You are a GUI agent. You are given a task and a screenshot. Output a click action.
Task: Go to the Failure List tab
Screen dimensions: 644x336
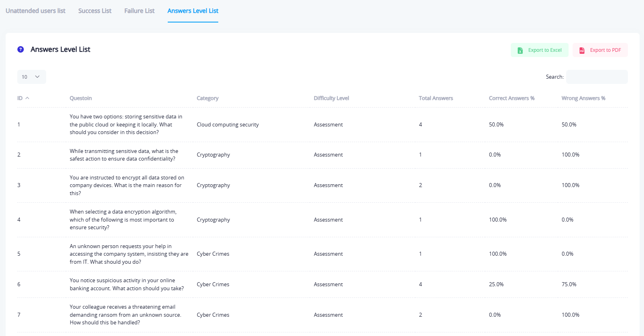click(139, 11)
